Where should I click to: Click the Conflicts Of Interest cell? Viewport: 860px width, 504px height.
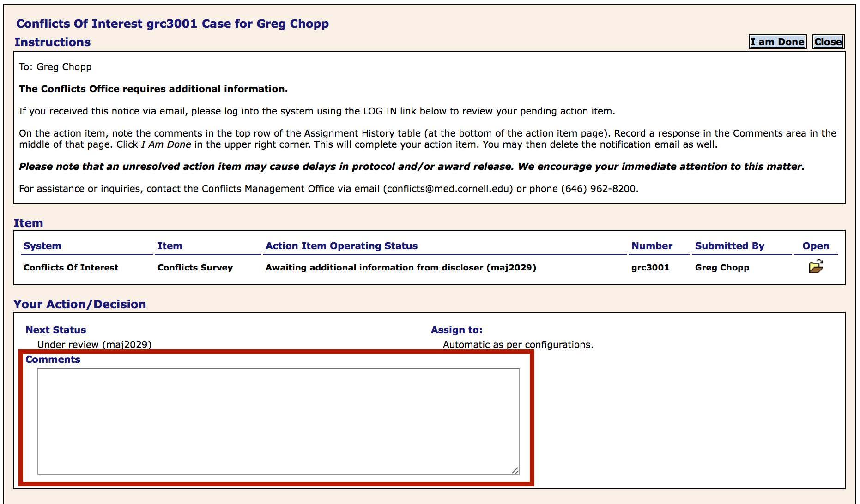(71, 268)
